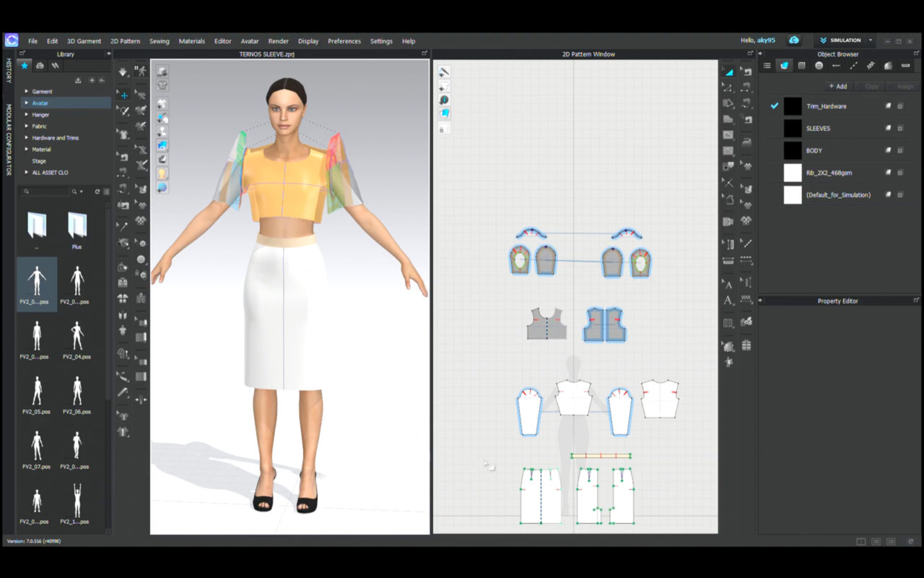Click the white Rib_2X2_468gsm color swatch
Screen dimensions: 924x578
[x=792, y=173]
